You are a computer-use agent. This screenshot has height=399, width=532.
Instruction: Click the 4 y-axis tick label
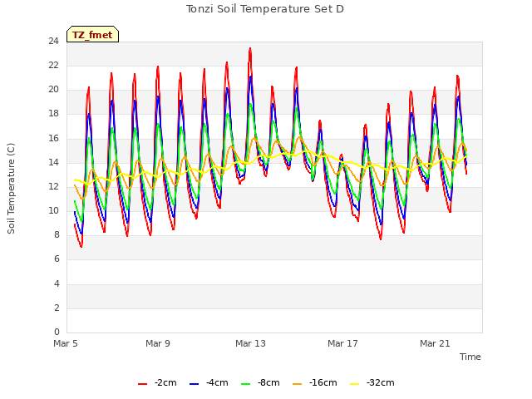pos(57,283)
